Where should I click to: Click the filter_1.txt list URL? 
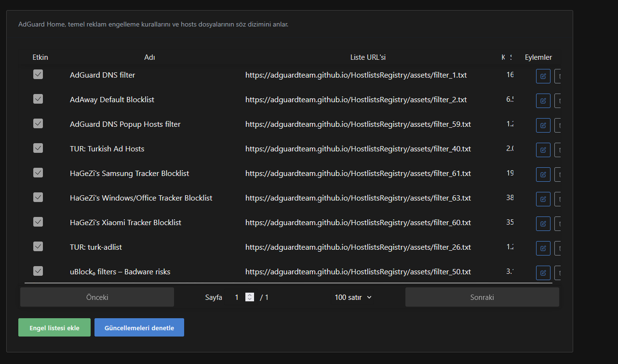[356, 75]
